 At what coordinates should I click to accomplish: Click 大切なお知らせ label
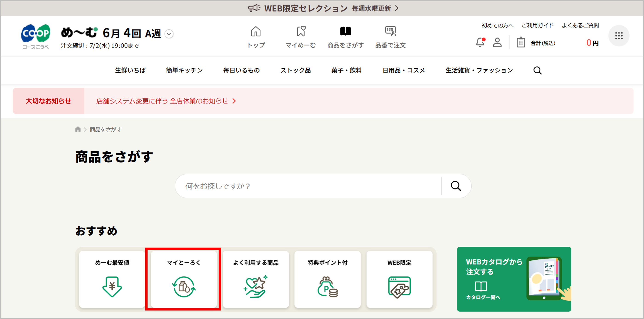48,101
